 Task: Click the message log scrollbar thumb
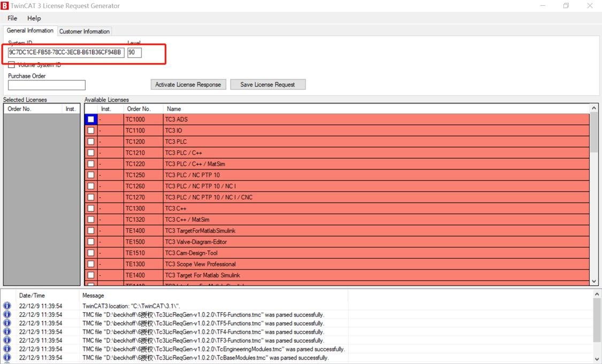coord(597,320)
